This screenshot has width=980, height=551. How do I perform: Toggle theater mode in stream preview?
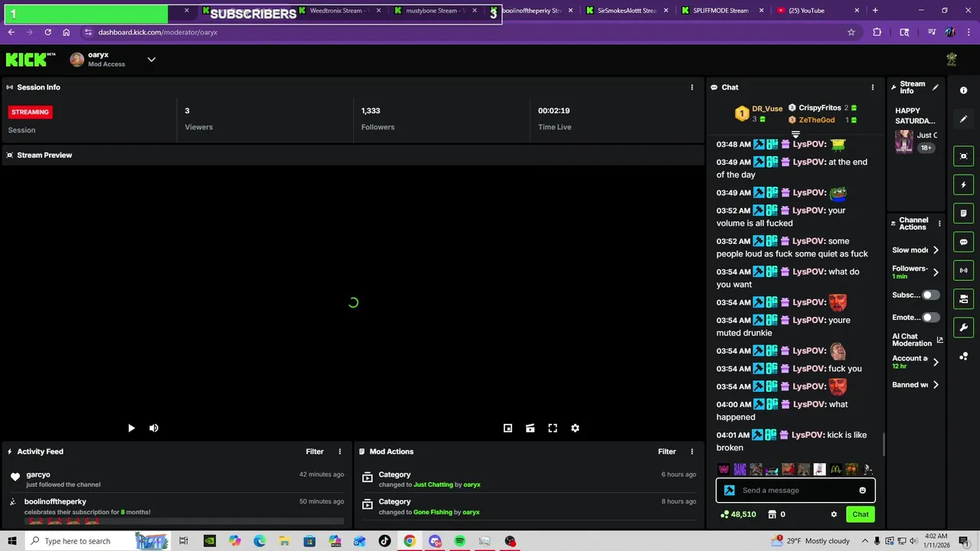[x=530, y=429]
